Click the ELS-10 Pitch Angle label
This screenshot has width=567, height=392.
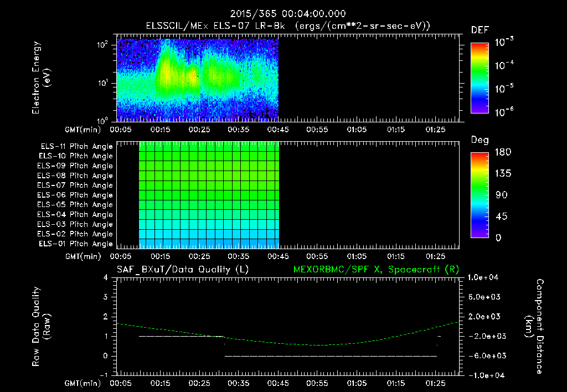coord(76,156)
